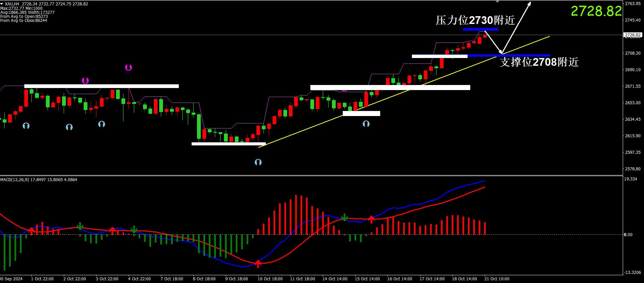Image resolution: width=644 pixels, height=283 pixels.
Task: Click the '4 Oct 22:00' time label
Action: [139, 279]
